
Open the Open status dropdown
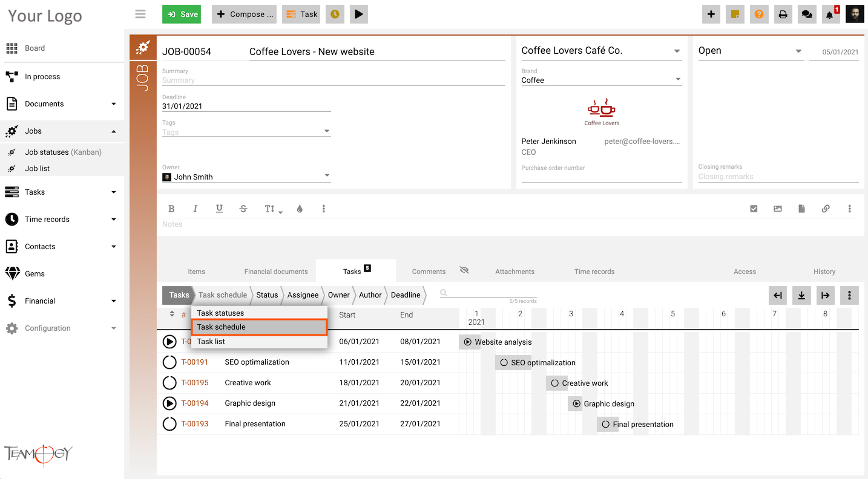tap(798, 51)
